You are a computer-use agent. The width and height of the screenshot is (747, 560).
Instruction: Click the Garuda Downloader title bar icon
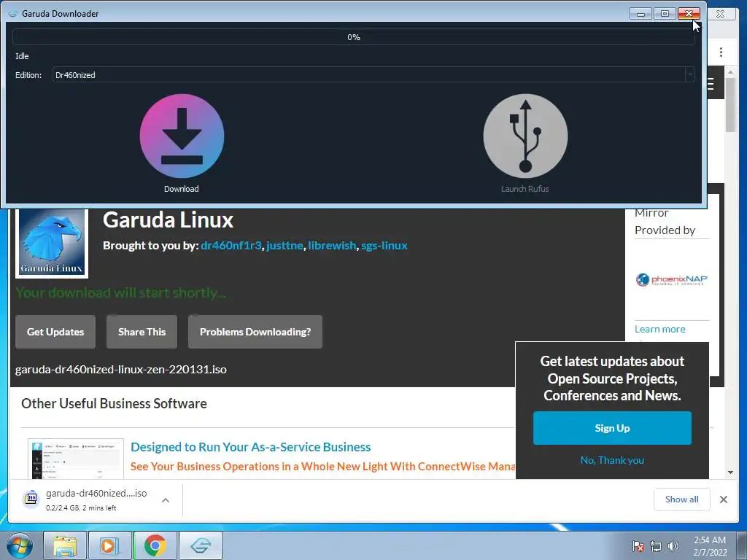click(x=13, y=14)
